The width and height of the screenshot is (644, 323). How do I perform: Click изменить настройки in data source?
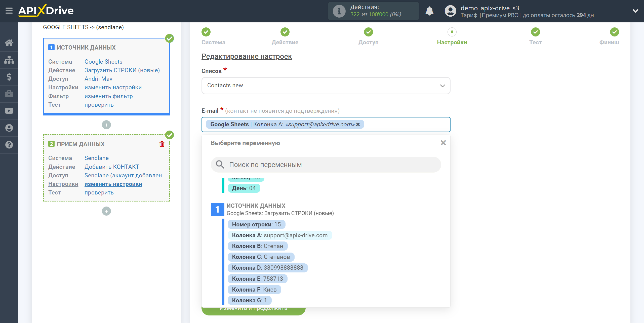(x=113, y=87)
